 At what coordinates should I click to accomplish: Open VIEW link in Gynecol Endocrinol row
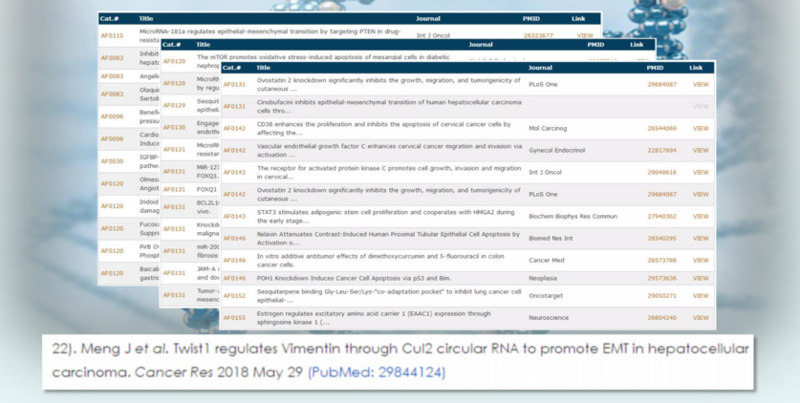[x=701, y=150]
